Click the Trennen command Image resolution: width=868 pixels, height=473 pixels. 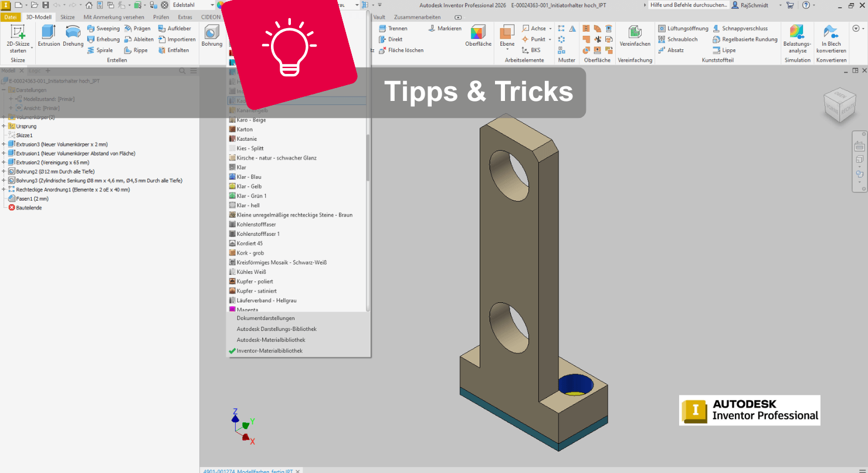[393, 28]
